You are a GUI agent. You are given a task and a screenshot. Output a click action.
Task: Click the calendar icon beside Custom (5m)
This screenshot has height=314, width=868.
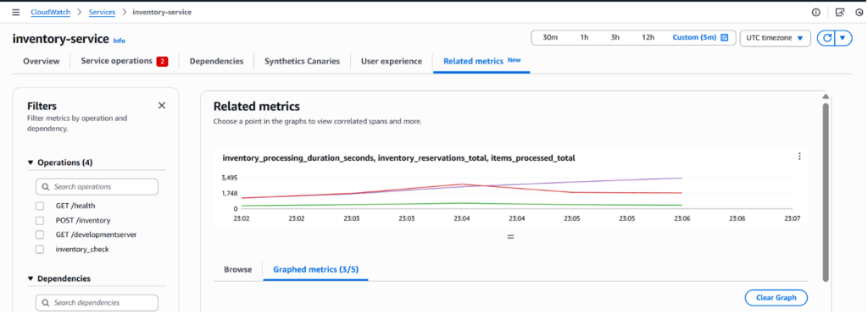(725, 37)
